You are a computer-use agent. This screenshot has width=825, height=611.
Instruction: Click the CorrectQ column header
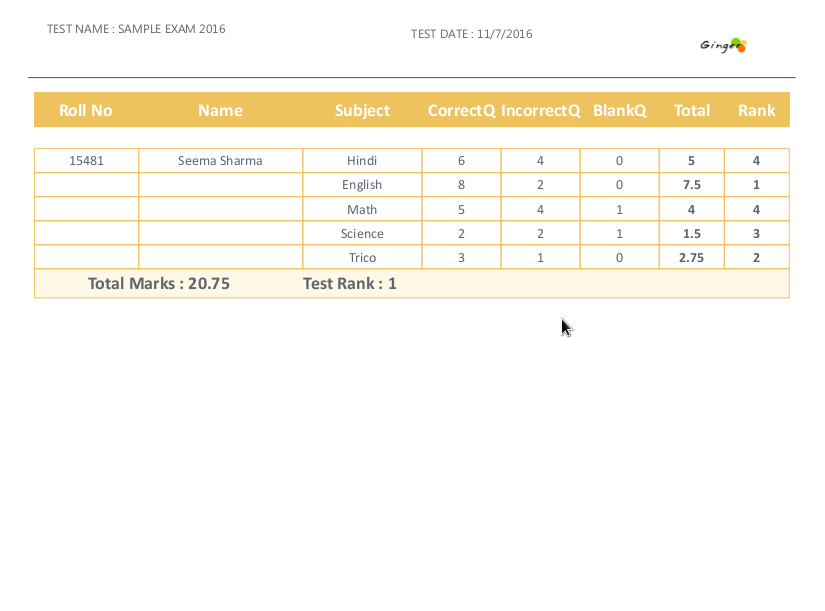[x=460, y=110]
